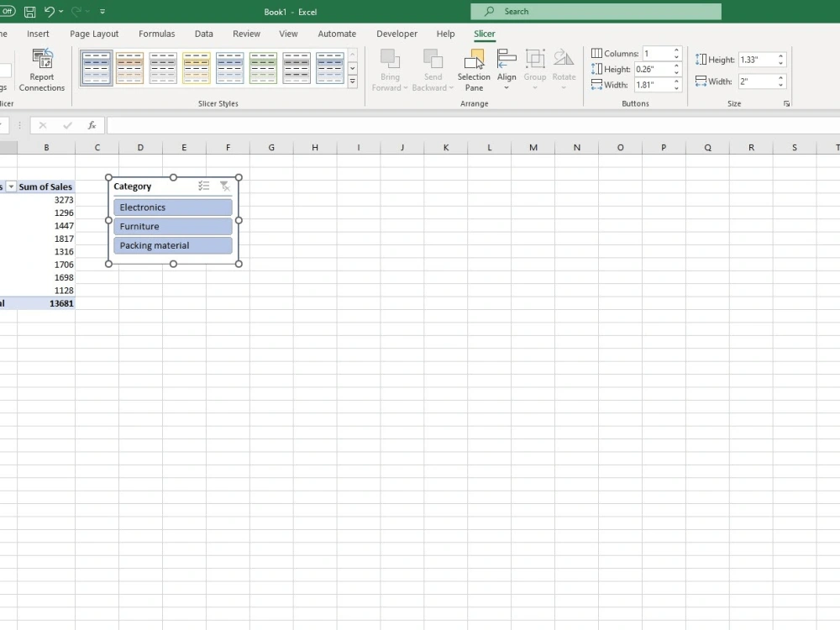Click Bring Forward button
This screenshot has height=630, width=840.
(x=390, y=71)
